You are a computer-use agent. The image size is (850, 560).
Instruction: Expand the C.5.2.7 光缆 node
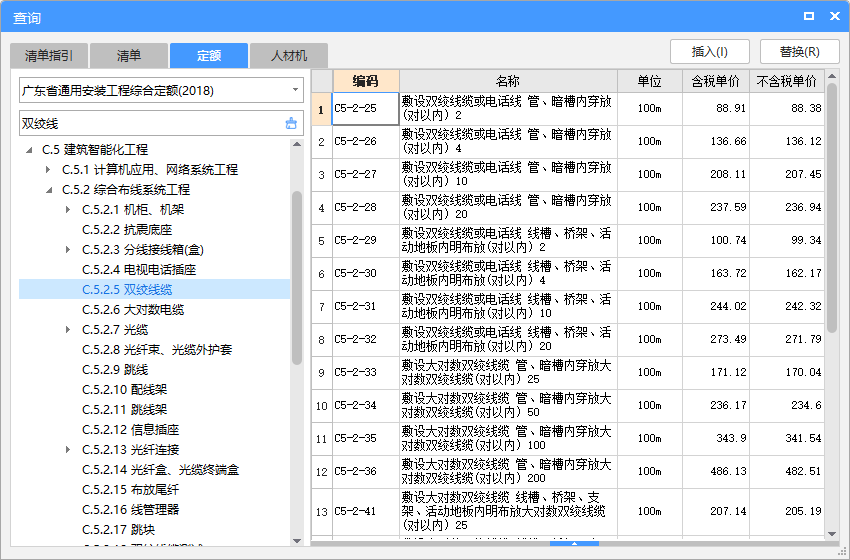[x=68, y=330]
